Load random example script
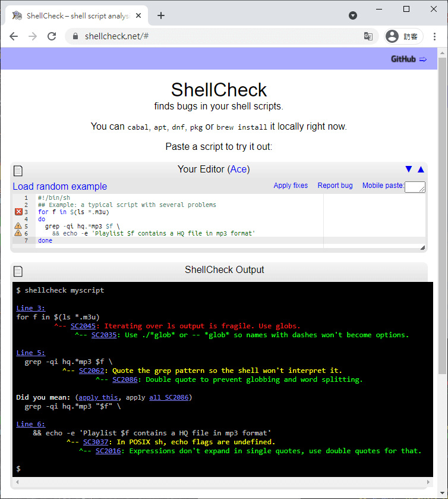The image size is (448, 499). coord(60,187)
